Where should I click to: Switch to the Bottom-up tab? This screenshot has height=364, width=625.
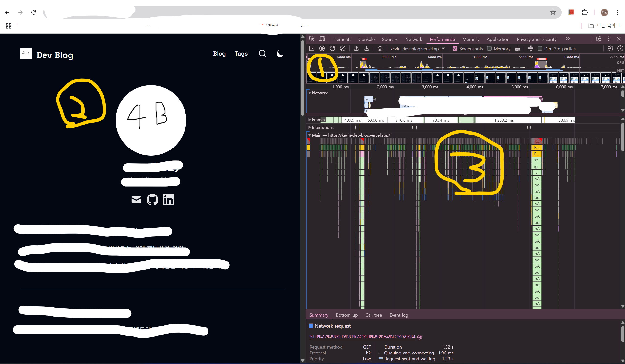[x=347, y=315]
